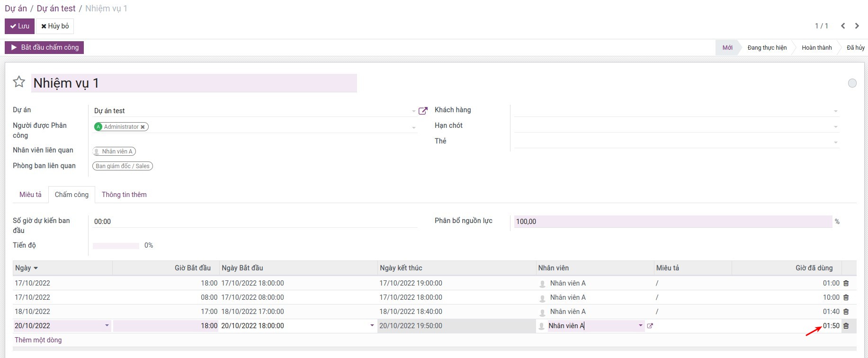Expand the Khách hàng dropdown
868x358 pixels.
tap(835, 111)
